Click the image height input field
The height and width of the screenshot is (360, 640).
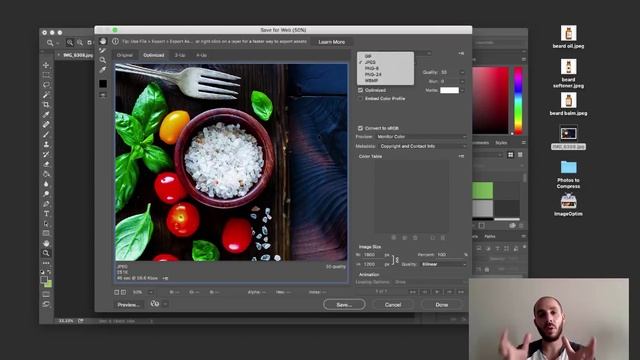pos(373,264)
